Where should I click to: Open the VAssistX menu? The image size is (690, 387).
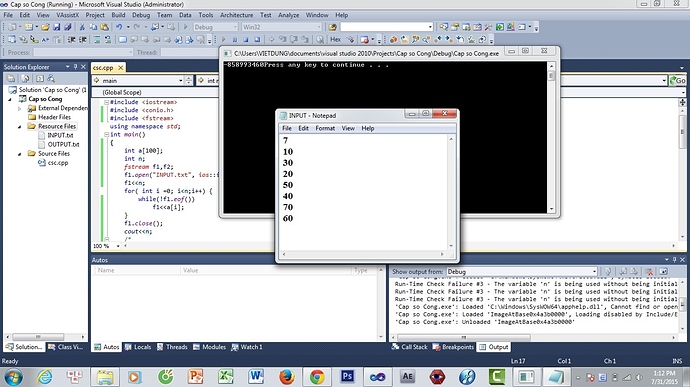click(67, 15)
